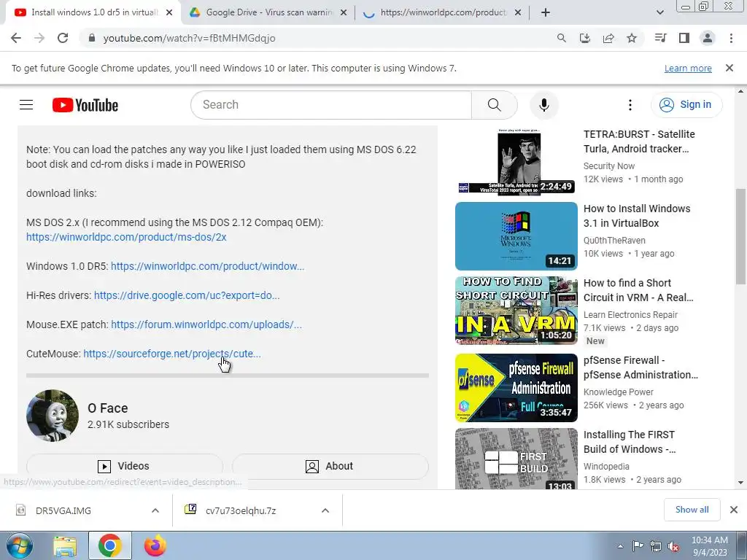Switch to the winworldpc.com loading tab

click(x=443, y=12)
